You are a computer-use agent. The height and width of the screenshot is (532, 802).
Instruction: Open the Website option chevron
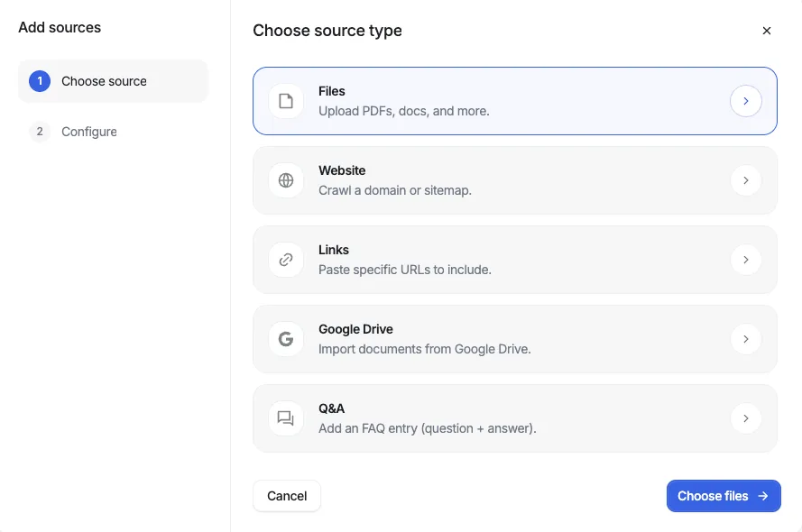click(746, 180)
